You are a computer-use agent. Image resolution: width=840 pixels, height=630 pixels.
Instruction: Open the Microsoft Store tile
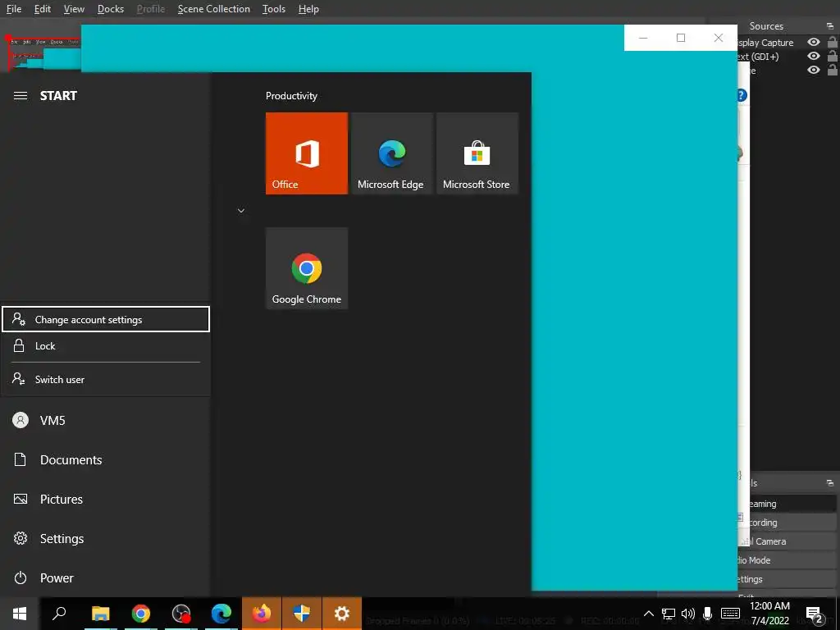tap(477, 153)
